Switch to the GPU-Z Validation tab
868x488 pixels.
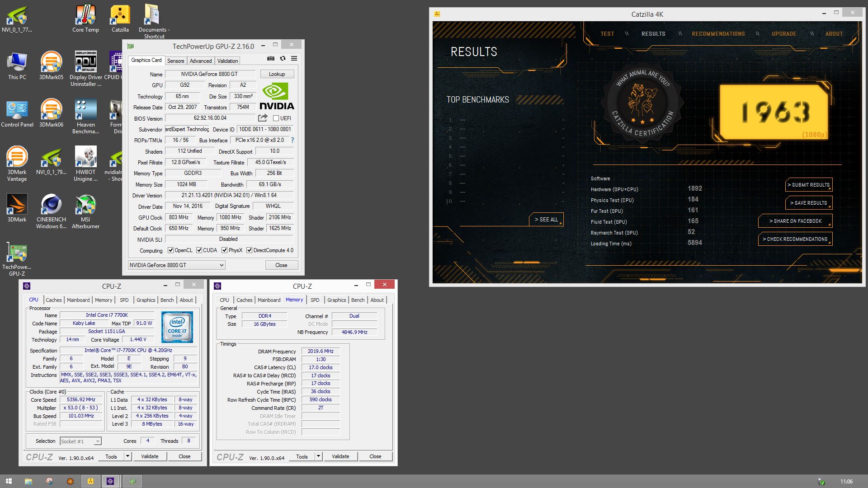(227, 61)
